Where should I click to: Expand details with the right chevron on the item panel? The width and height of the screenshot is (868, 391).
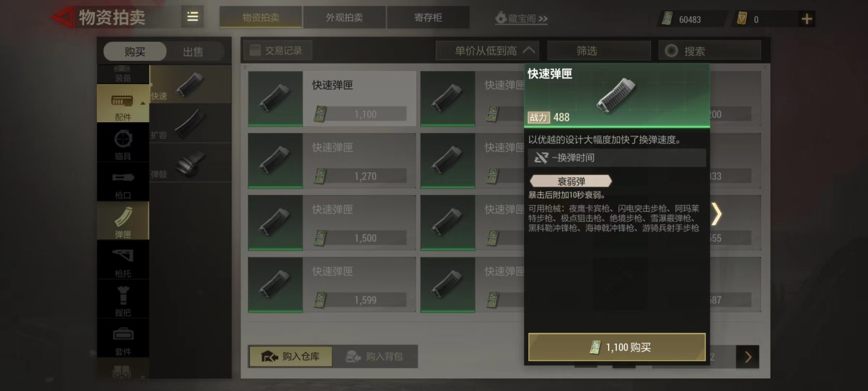pos(716,214)
